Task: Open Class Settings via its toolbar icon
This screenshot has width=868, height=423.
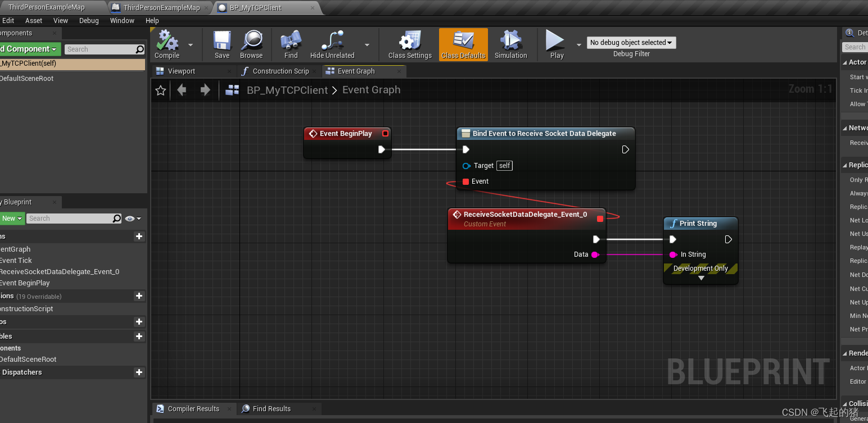Action: (x=409, y=40)
